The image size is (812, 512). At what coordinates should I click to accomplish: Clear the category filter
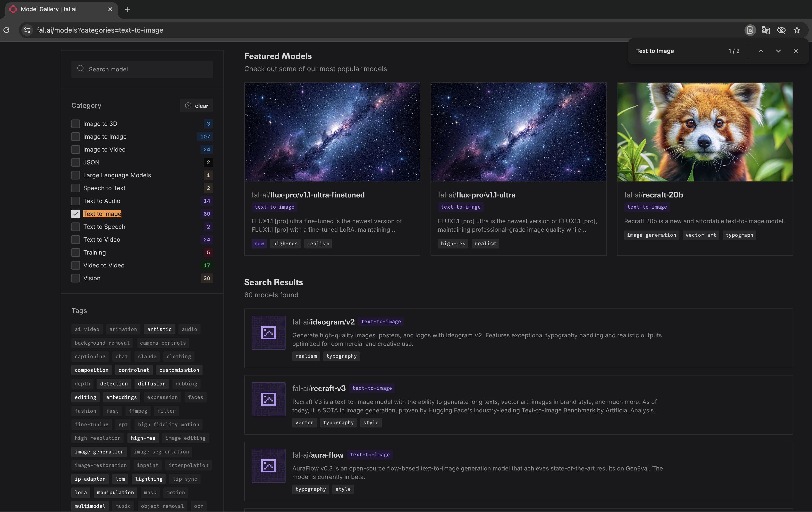pos(197,106)
